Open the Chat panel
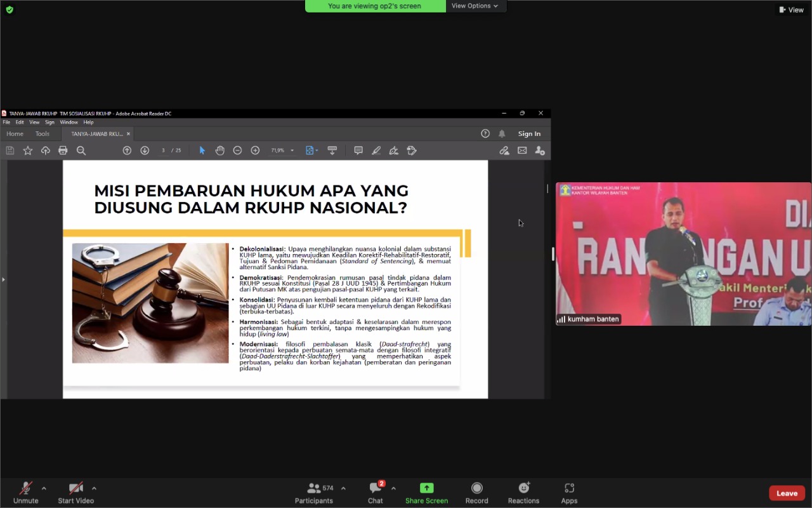The width and height of the screenshot is (812, 508). coord(376,492)
